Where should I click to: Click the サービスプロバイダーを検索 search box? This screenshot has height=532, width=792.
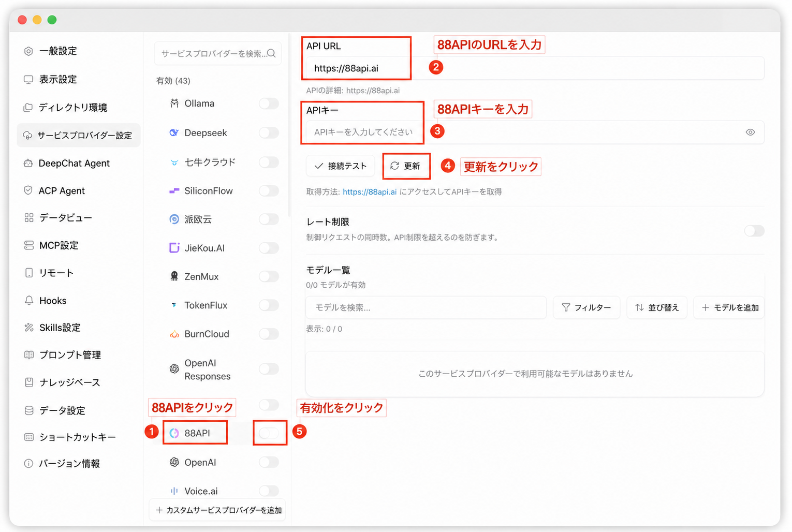click(x=218, y=53)
